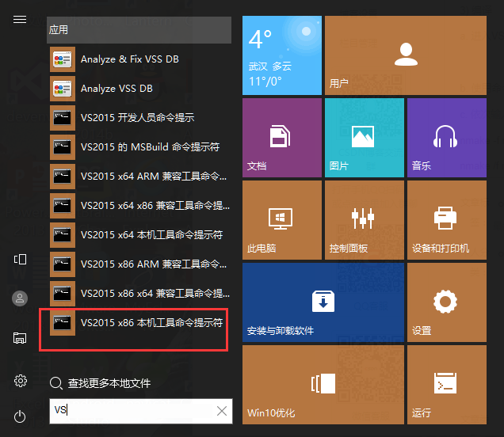Open the user account avatar icon
This screenshot has height=437, width=504.
coord(20,298)
